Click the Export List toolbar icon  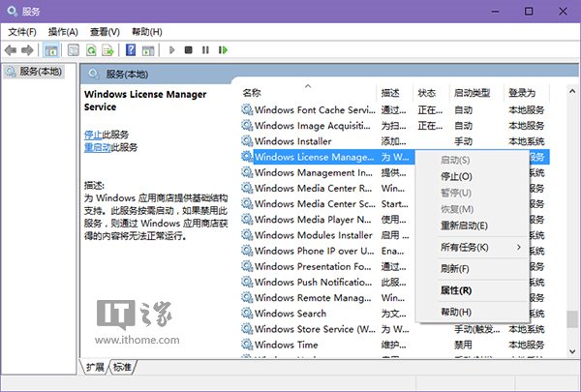pos(107,49)
